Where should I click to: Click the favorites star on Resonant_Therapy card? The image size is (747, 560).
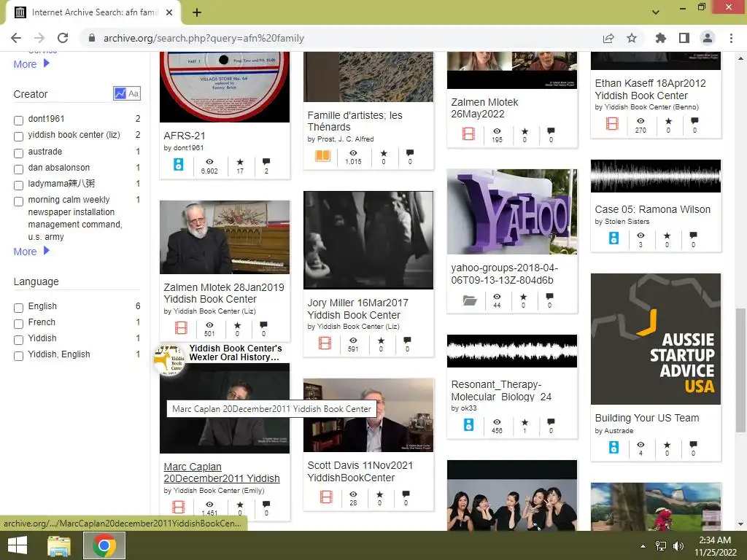pyautogui.click(x=525, y=422)
